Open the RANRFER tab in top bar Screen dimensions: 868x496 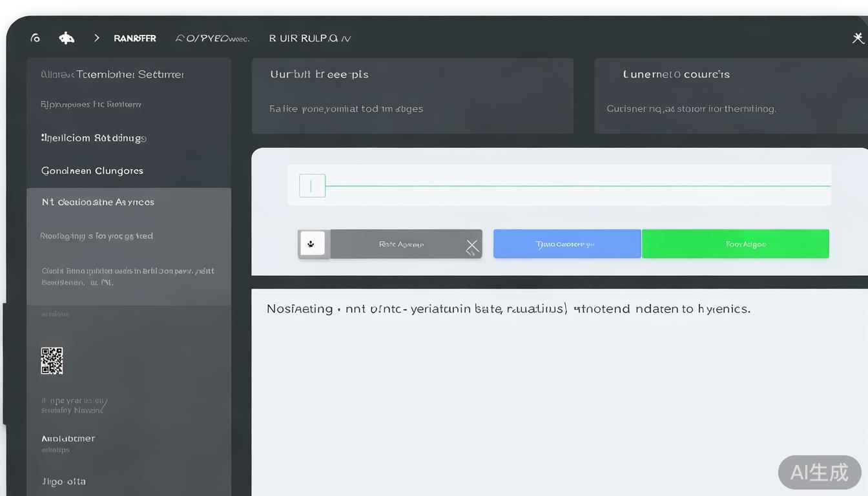click(134, 38)
